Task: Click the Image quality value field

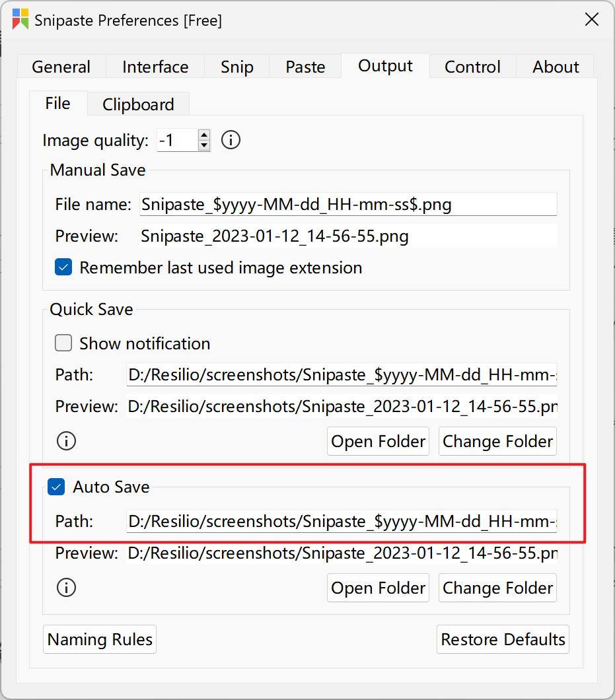Action: pyautogui.click(x=178, y=140)
